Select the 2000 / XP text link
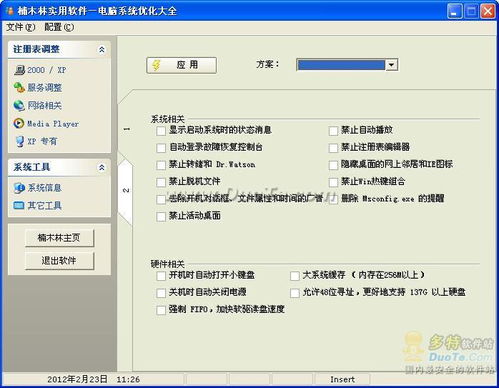 [x=47, y=70]
